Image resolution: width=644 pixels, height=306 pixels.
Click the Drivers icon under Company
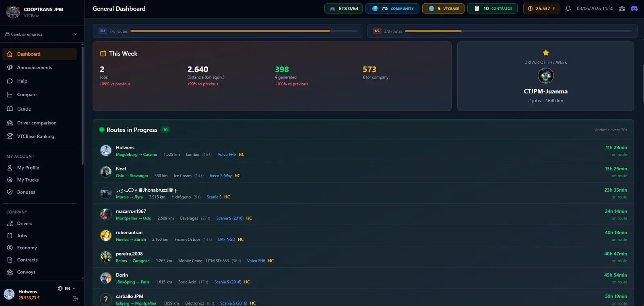(x=10, y=223)
